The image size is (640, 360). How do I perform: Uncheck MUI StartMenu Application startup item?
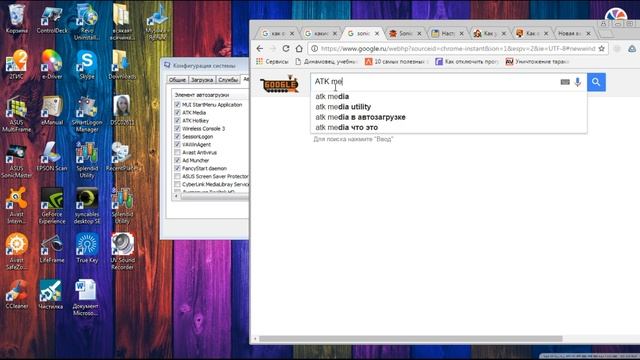pos(177,104)
